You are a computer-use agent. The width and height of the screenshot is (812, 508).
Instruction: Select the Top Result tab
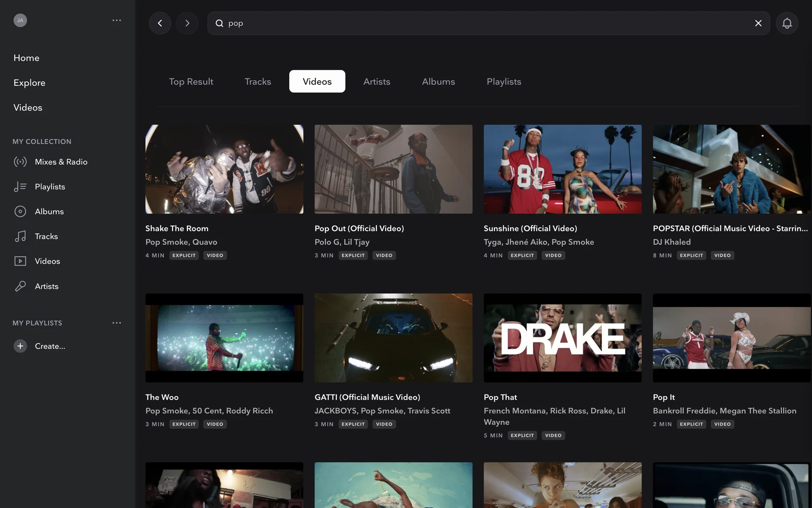pos(191,81)
